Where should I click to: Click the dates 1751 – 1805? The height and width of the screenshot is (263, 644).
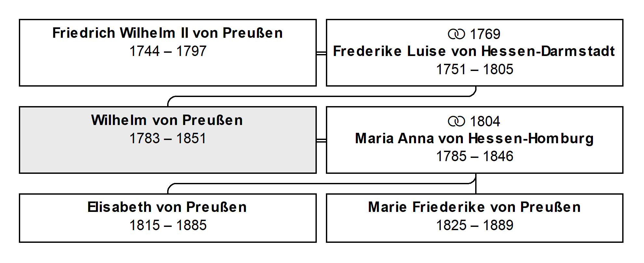(475, 69)
